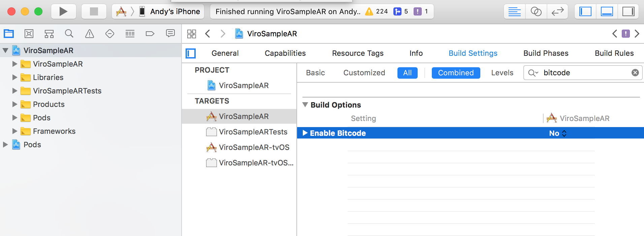The image size is (644, 236).
Task: Open the Find navigator
Action: pos(69,34)
